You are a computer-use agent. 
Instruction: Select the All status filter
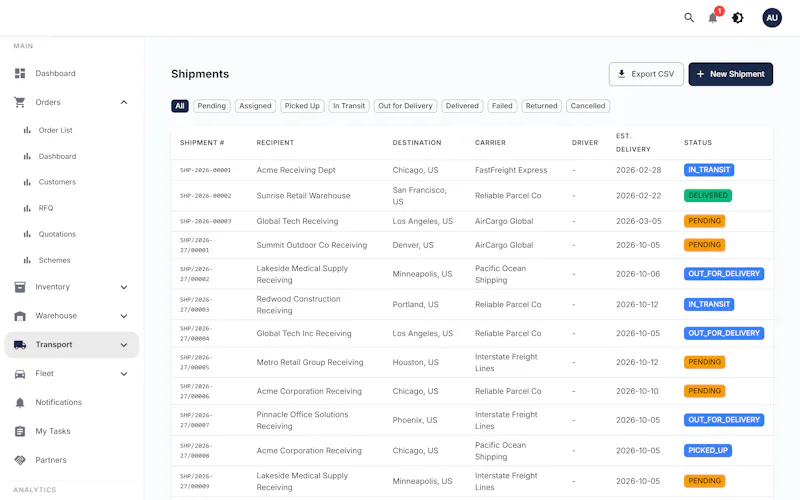180,106
